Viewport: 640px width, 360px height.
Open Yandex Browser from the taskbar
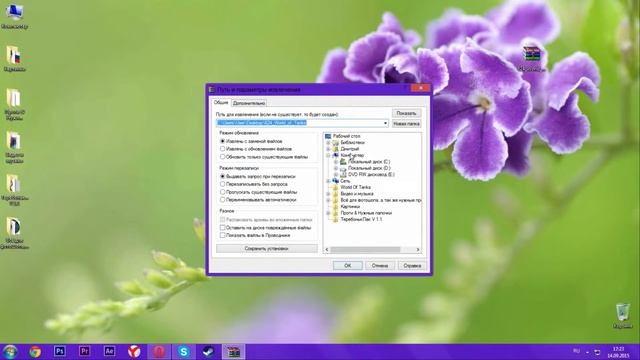tap(134, 351)
